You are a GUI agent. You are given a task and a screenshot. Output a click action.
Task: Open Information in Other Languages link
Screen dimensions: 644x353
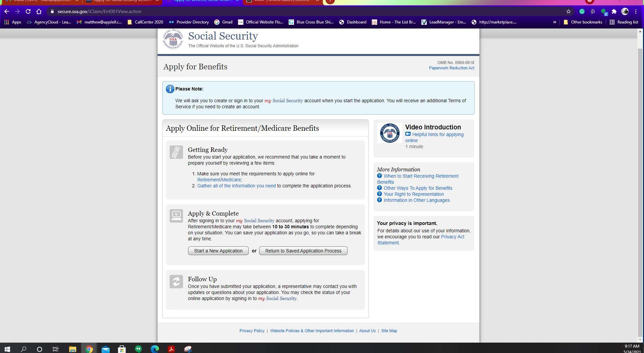click(x=417, y=200)
